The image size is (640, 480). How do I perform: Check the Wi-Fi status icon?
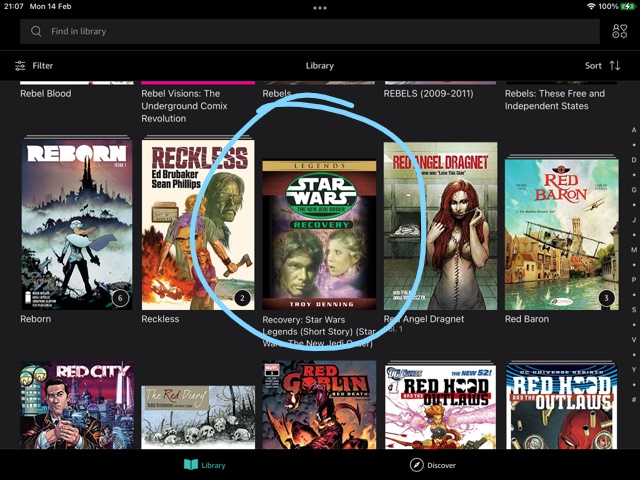click(x=591, y=7)
